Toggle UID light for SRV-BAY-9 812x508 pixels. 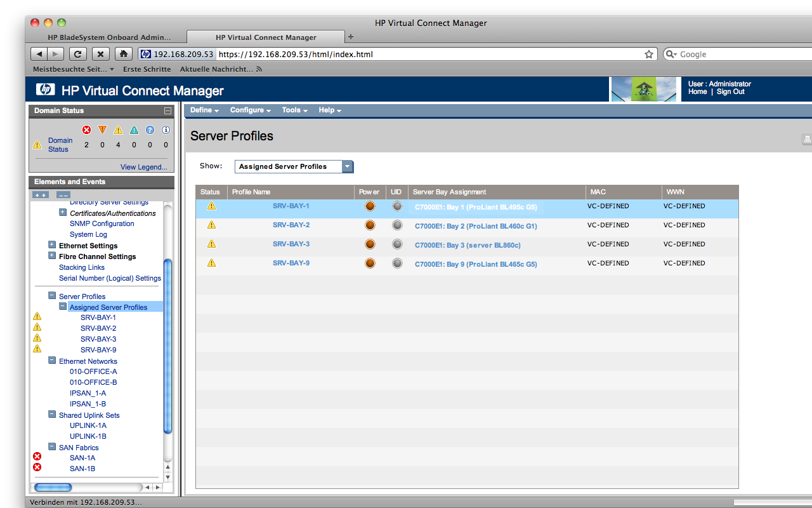(397, 264)
